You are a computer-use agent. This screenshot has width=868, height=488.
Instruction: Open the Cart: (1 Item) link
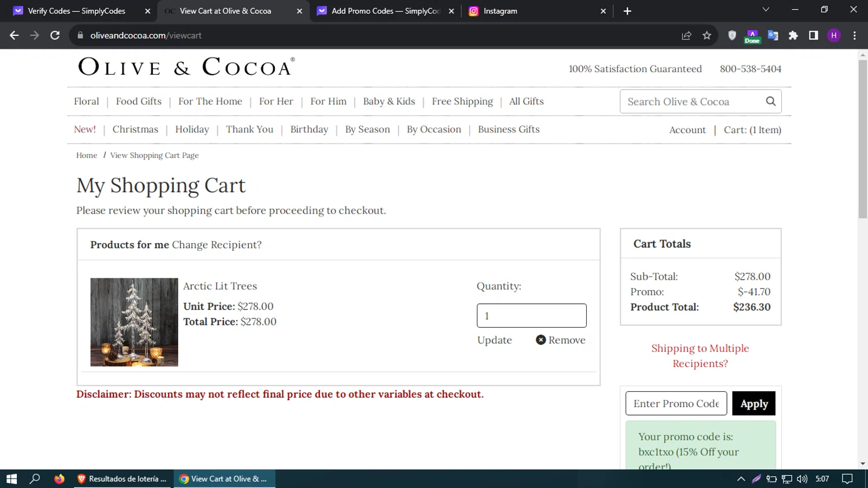tap(752, 130)
